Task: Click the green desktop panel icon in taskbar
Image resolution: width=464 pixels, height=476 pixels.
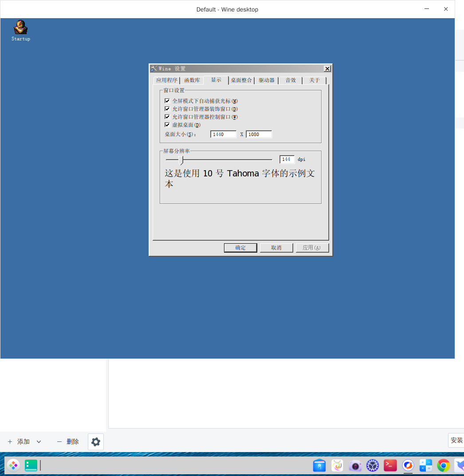Action: (x=31, y=465)
